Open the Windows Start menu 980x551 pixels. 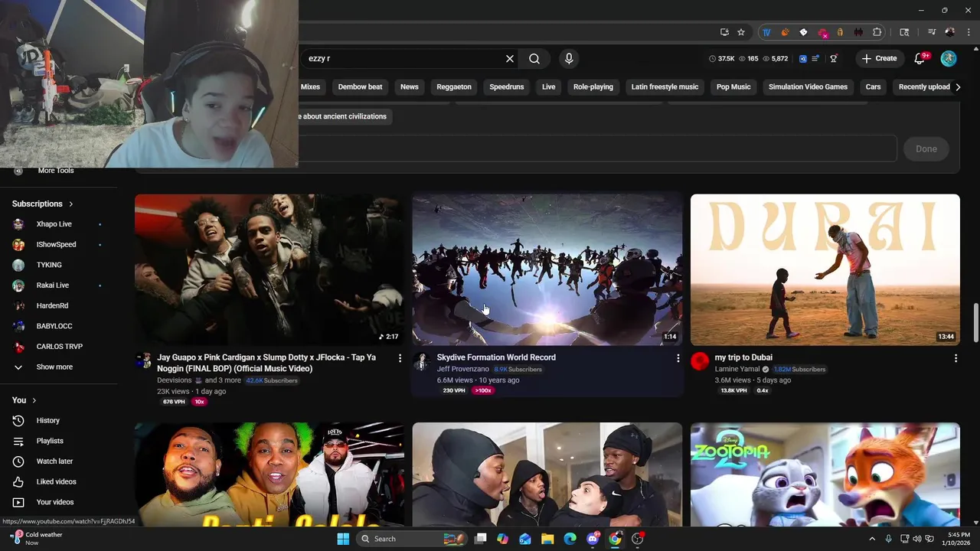(343, 539)
